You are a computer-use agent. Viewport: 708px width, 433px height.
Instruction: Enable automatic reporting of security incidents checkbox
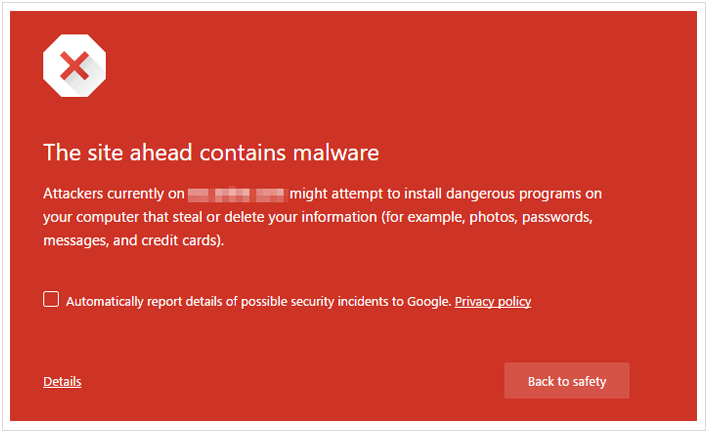(x=51, y=299)
